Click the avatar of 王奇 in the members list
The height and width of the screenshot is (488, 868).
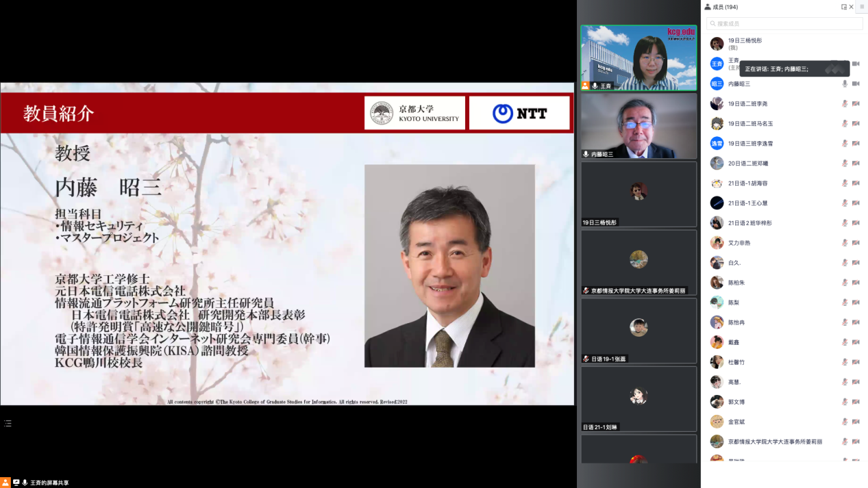point(717,64)
